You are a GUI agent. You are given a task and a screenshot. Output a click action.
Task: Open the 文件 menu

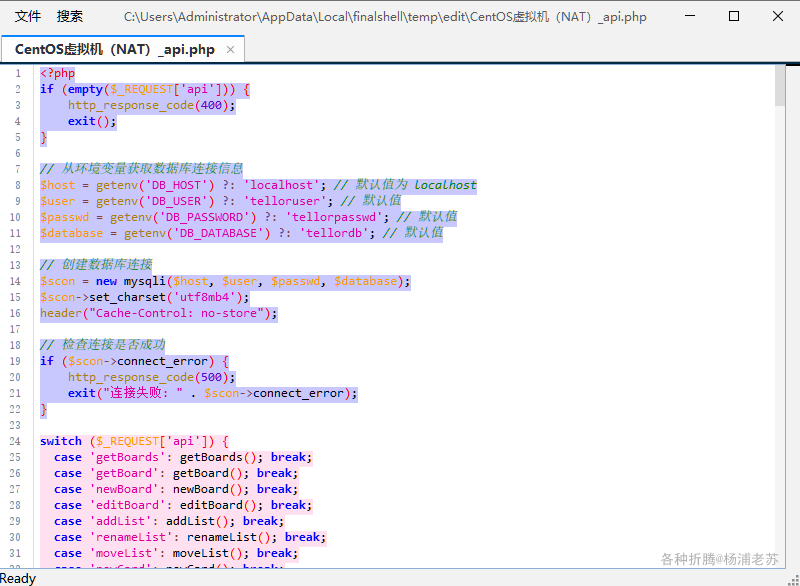point(28,16)
